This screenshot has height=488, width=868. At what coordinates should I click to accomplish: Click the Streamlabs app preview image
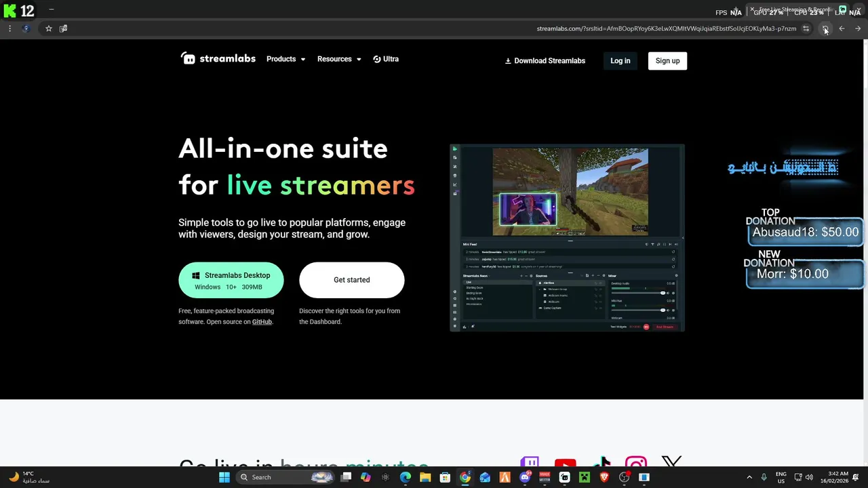click(567, 238)
